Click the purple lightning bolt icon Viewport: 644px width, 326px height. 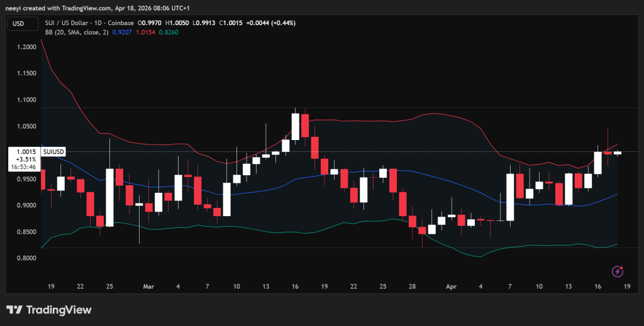pyautogui.click(x=618, y=271)
